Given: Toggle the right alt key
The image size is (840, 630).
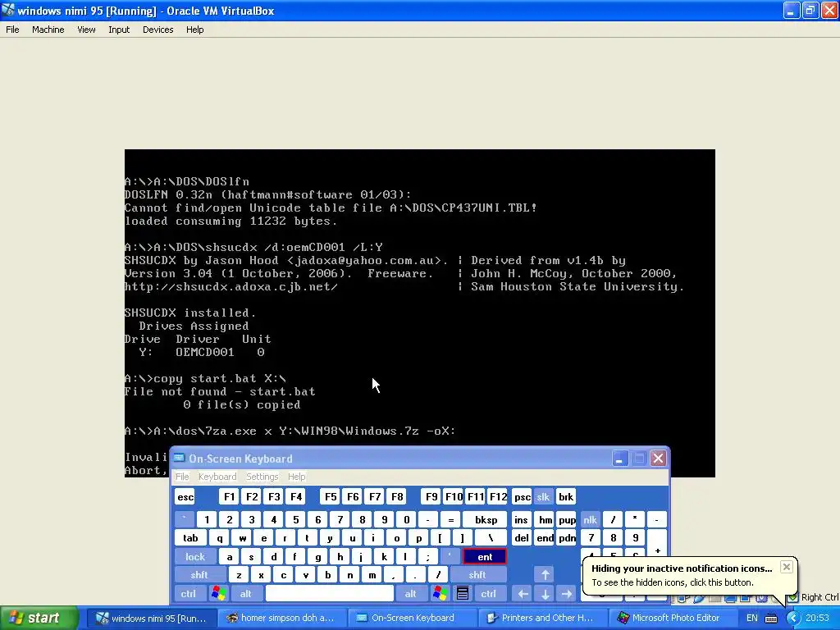Looking at the screenshot, I should (x=410, y=594).
